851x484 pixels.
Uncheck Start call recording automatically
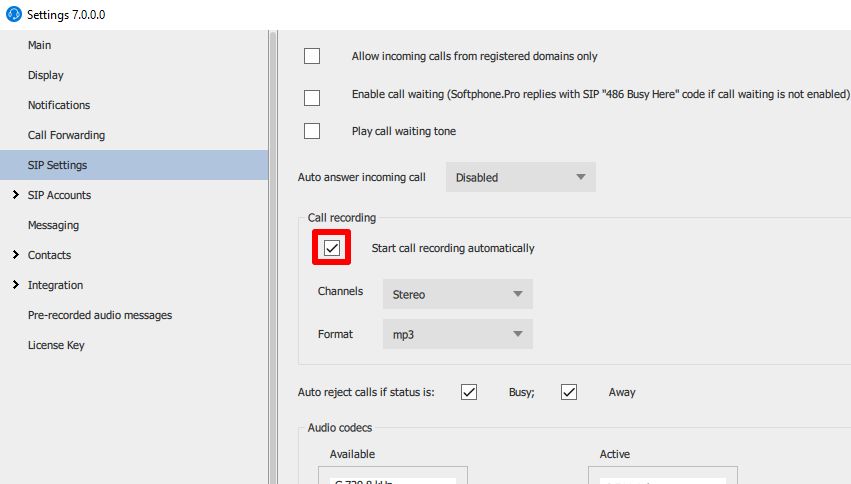pos(332,248)
